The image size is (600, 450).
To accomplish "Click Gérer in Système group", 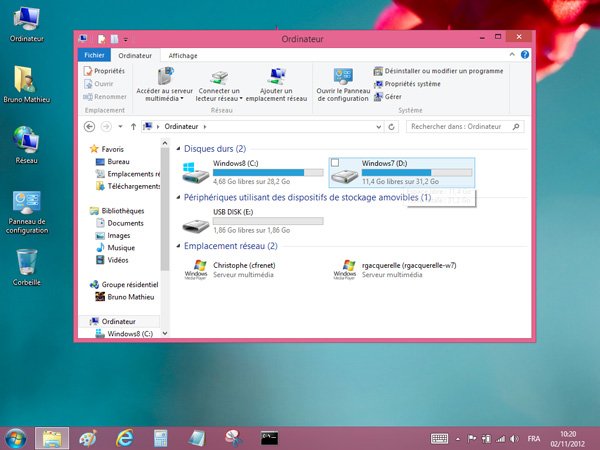I will pyautogui.click(x=388, y=97).
